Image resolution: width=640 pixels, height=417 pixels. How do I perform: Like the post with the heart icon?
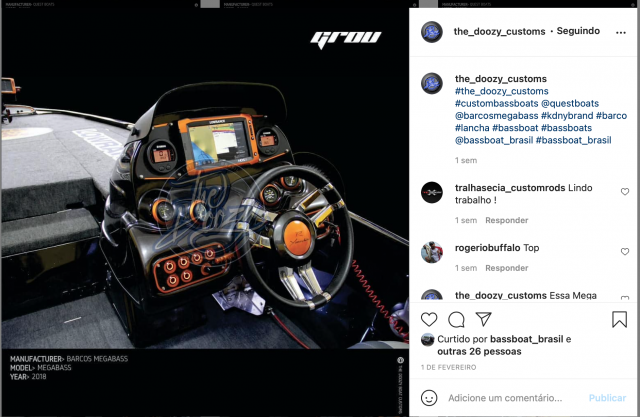(429, 319)
